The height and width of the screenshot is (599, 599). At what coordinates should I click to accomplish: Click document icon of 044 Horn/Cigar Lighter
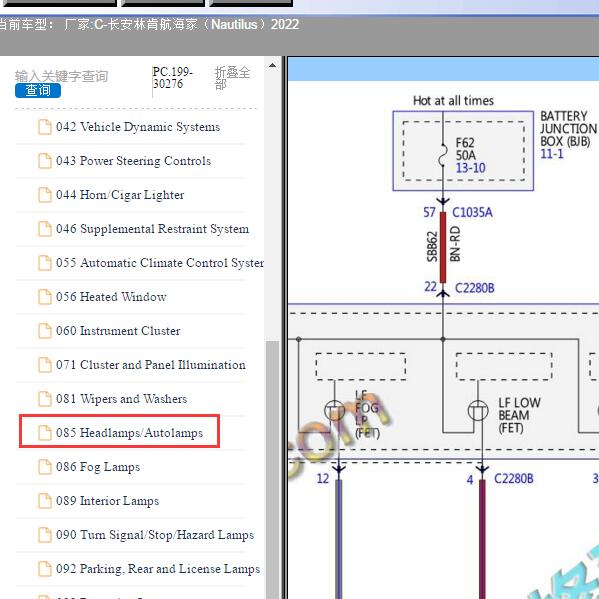[x=45, y=195]
